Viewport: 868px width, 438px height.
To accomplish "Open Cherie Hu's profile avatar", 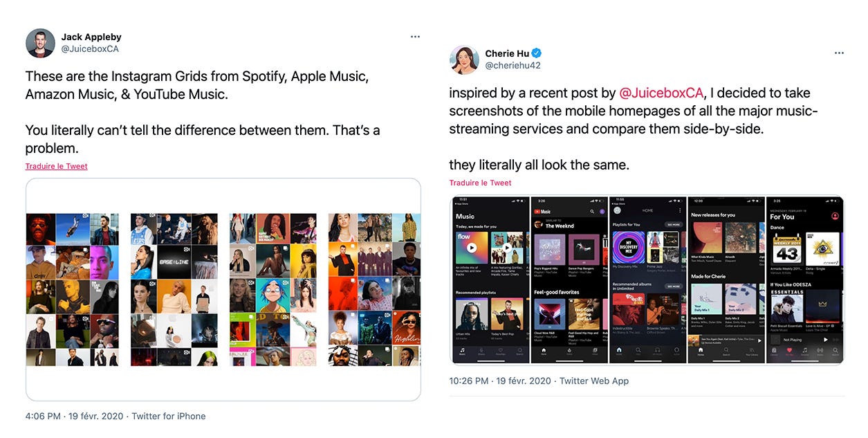I will (464, 60).
